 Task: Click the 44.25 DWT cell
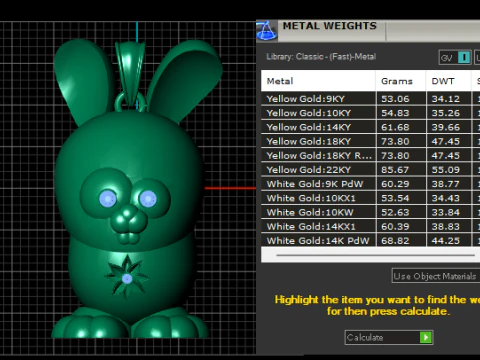click(449, 240)
